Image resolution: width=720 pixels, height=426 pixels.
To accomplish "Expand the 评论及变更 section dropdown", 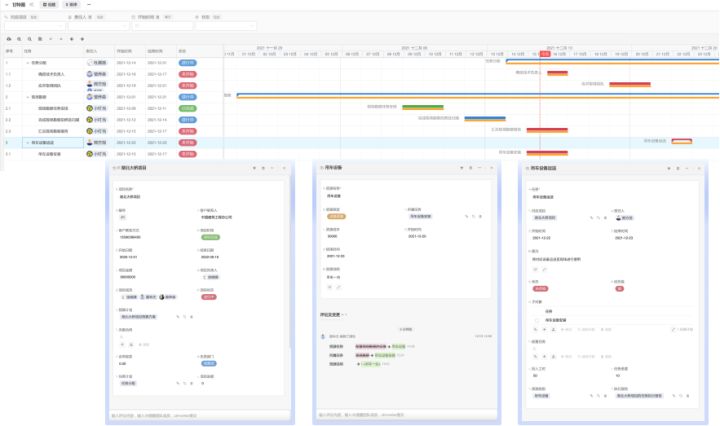I will point(345,314).
